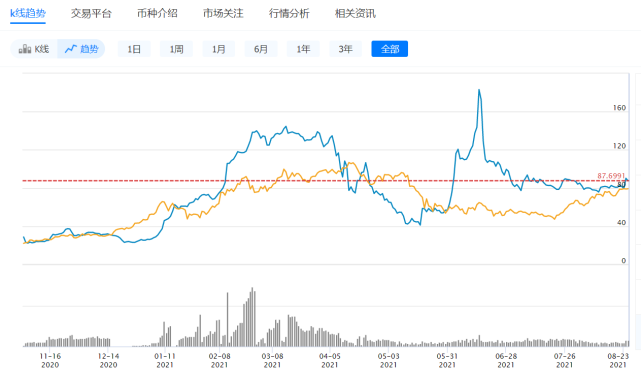Switch to the 交易平台 tab
Image resolution: width=641 pixels, height=378 pixels.
point(91,14)
